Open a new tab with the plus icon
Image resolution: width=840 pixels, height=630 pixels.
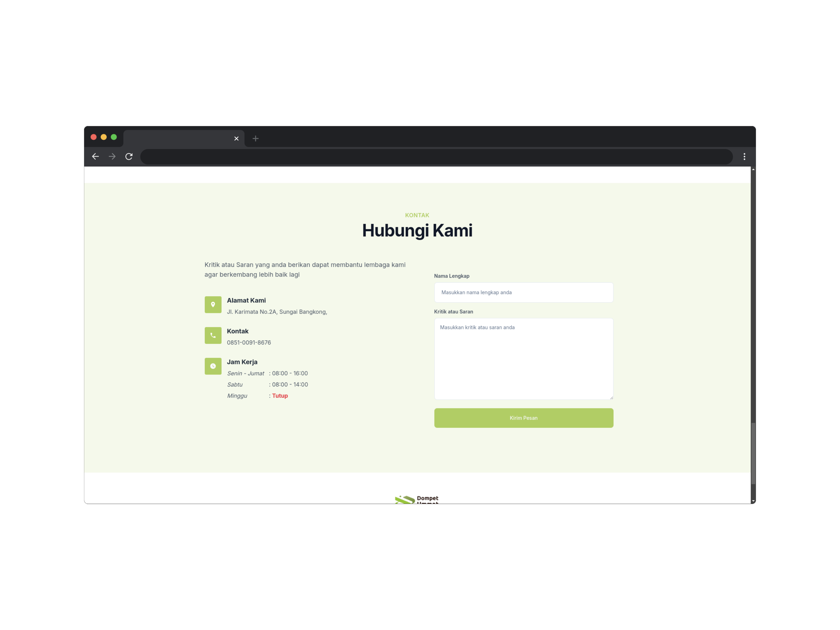[256, 139]
